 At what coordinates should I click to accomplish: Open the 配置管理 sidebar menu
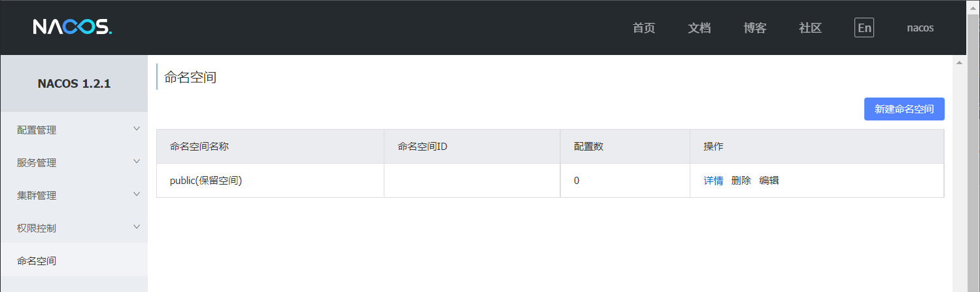(x=74, y=130)
